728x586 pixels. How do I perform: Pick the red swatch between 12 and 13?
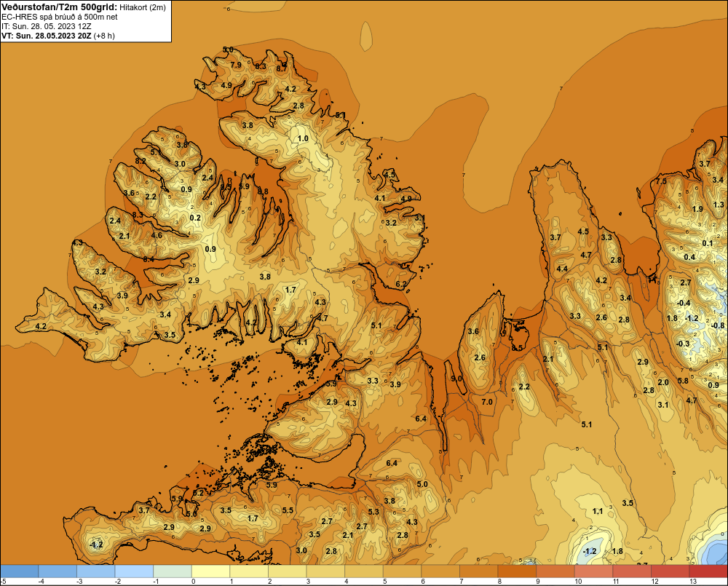tap(670, 571)
